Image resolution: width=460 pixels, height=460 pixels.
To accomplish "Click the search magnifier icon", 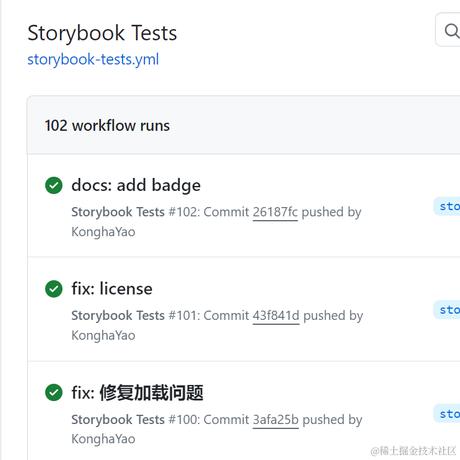I will [452, 31].
